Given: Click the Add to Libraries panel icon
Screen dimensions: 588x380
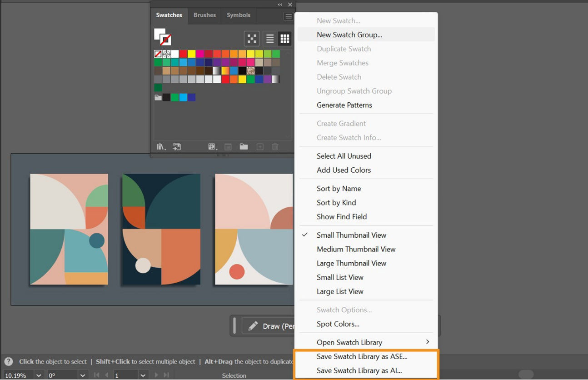Looking at the screenshot, I should coord(177,146).
